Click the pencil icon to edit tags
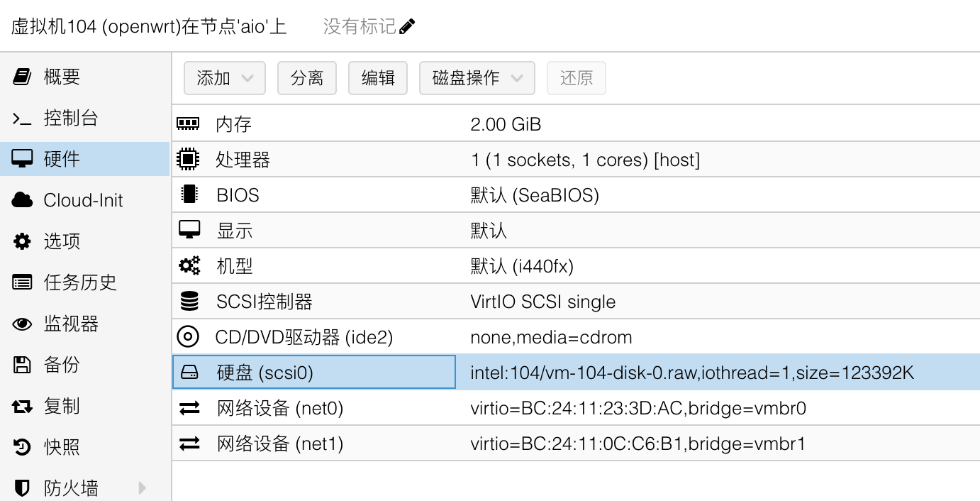980x501 pixels. [x=407, y=27]
